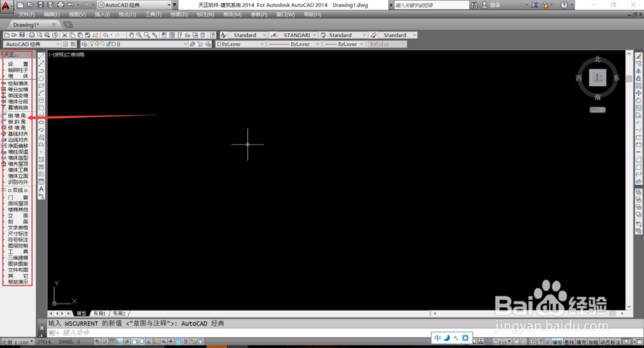Click 尺寸标注 in the 天正 panel
This screenshot has width=644, height=348.
[x=17, y=234]
